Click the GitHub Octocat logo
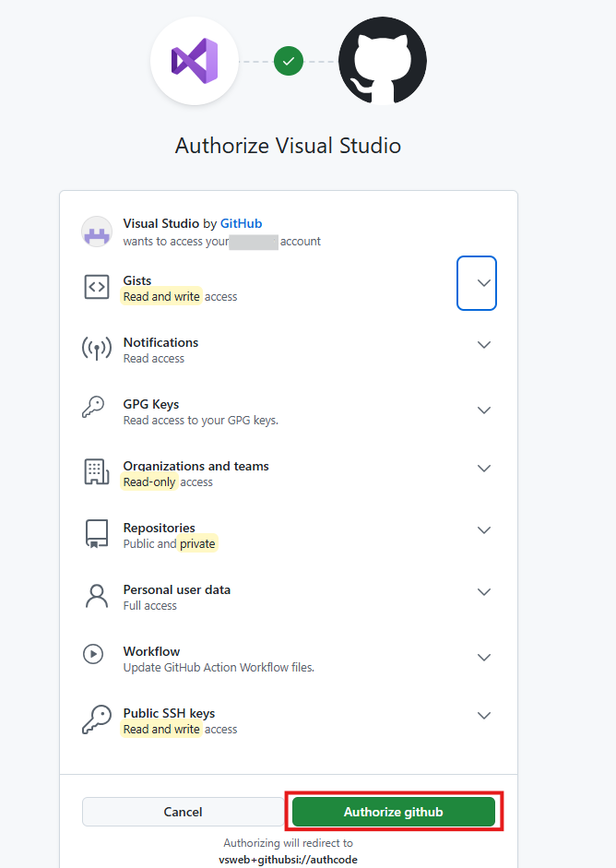Screen dimensions: 616x868 pos(382,62)
